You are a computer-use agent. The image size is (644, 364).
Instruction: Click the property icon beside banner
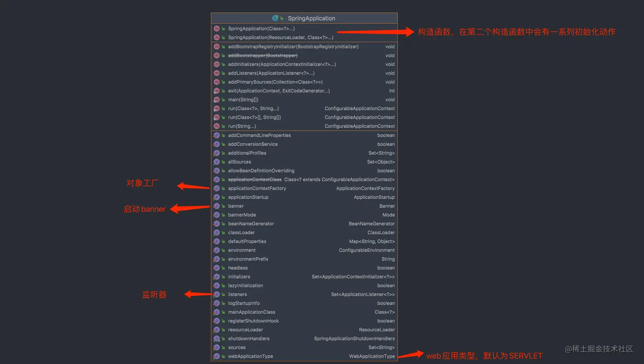pos(216,206)
